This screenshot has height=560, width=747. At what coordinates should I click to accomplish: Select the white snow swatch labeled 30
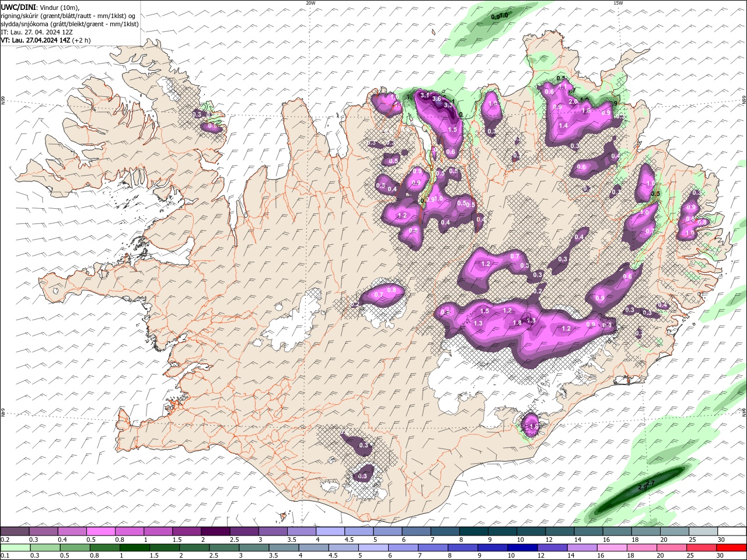pyautogui.click(x=732, y=531)
